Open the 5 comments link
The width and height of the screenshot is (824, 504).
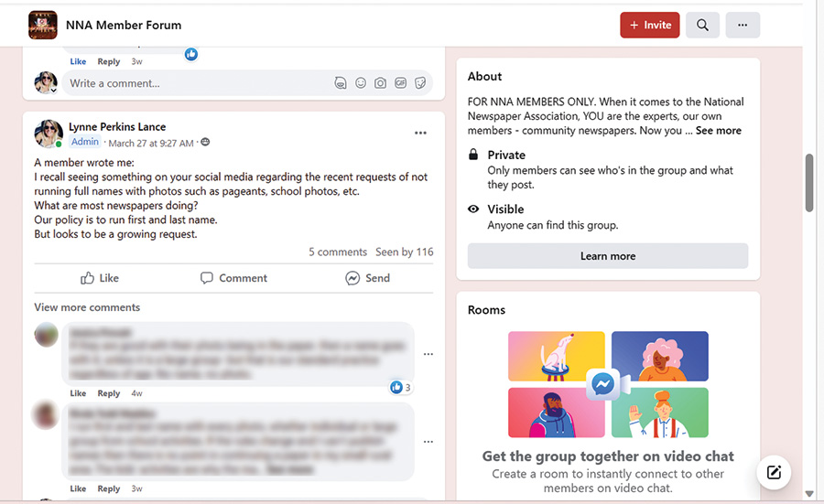click(x=337, y=252)
